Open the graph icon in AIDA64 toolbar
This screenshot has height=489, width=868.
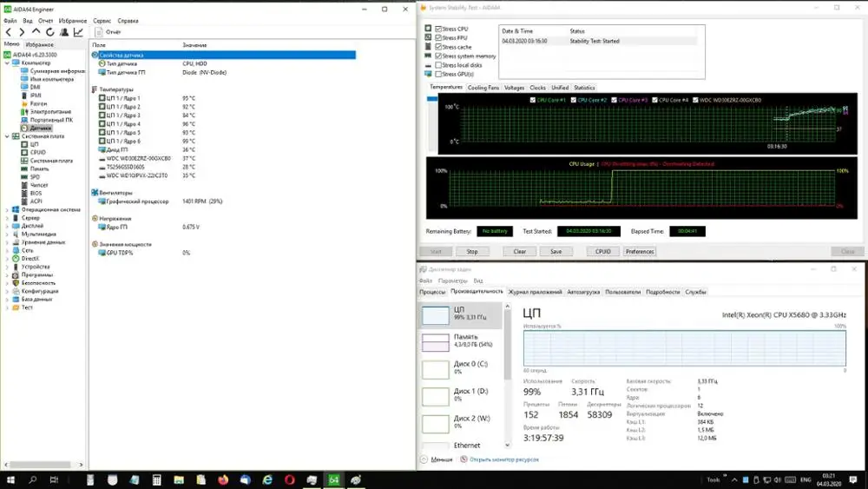point(78,32)
